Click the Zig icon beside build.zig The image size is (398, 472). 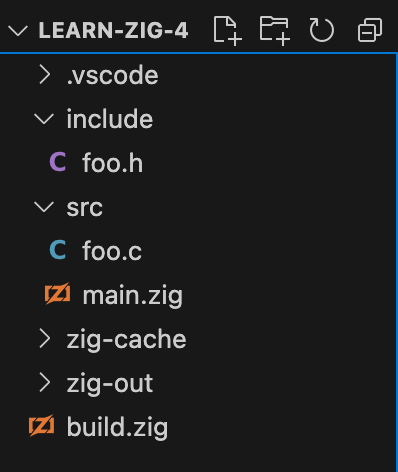pos(42,425)
